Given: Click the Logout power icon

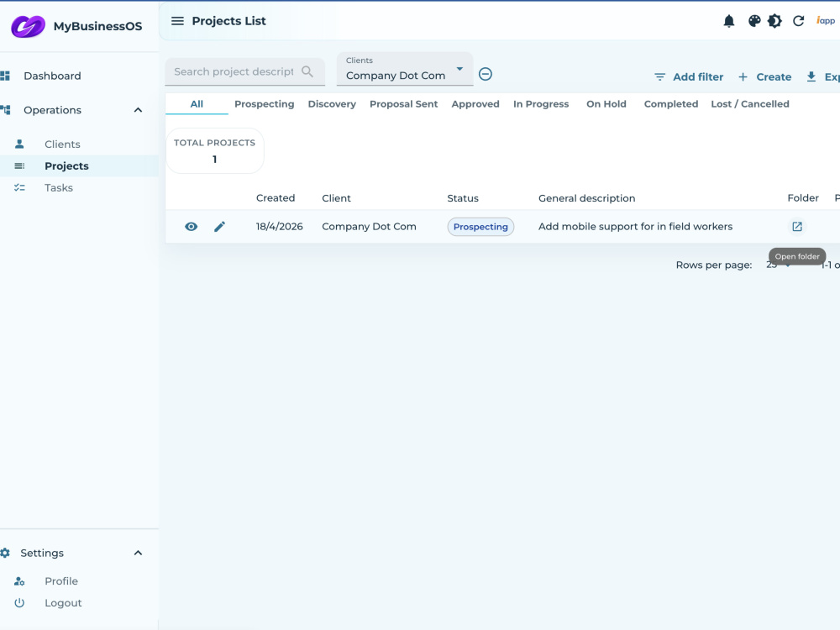Looking at the screenshot, I should 19,602.
